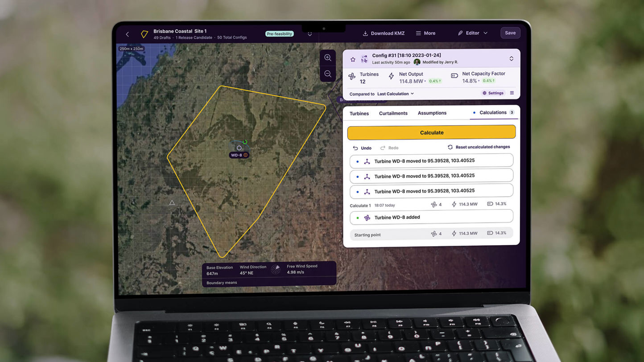Viewport: 644px width, 362px height.
Task: Click the zoom out magnifier icon
Action: [x=328, y=74]
